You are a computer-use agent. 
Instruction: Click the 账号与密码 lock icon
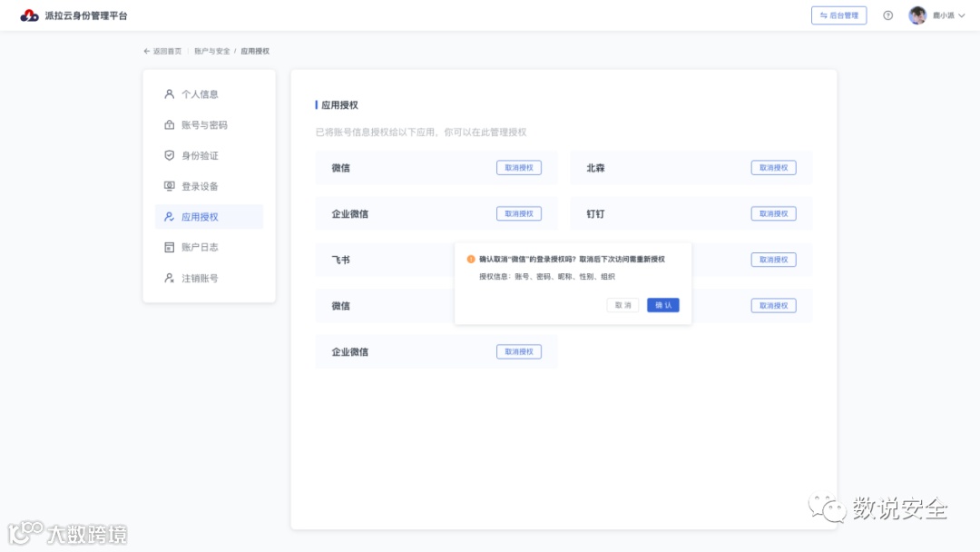(x=169, y=124)
